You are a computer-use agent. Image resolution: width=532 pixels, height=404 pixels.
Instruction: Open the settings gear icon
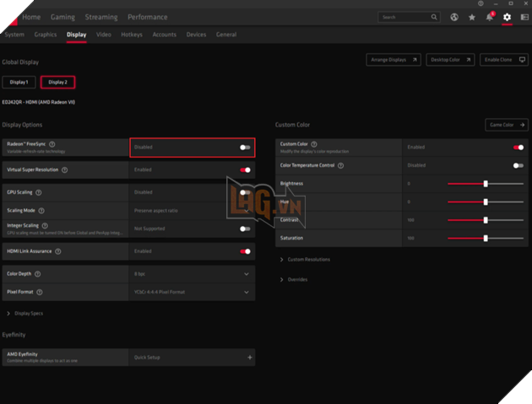pos(507,17)
